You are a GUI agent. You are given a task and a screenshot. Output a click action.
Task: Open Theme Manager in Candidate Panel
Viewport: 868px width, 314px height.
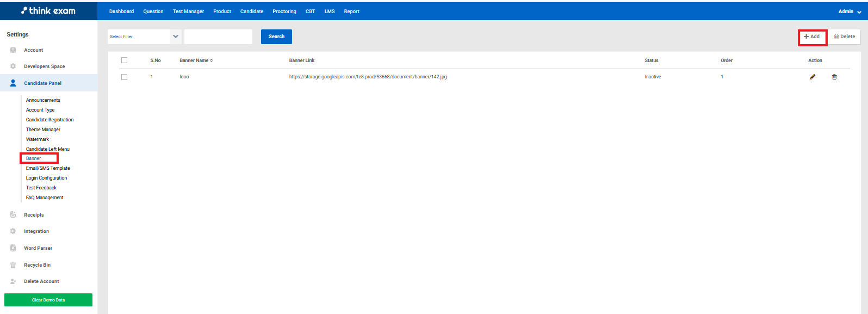[43, 130]
